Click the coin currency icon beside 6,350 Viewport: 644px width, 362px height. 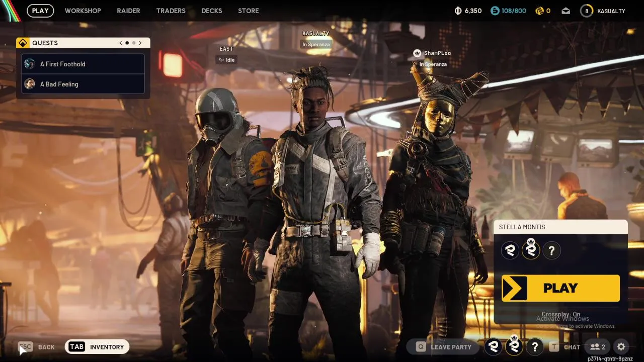click(458, 11)
